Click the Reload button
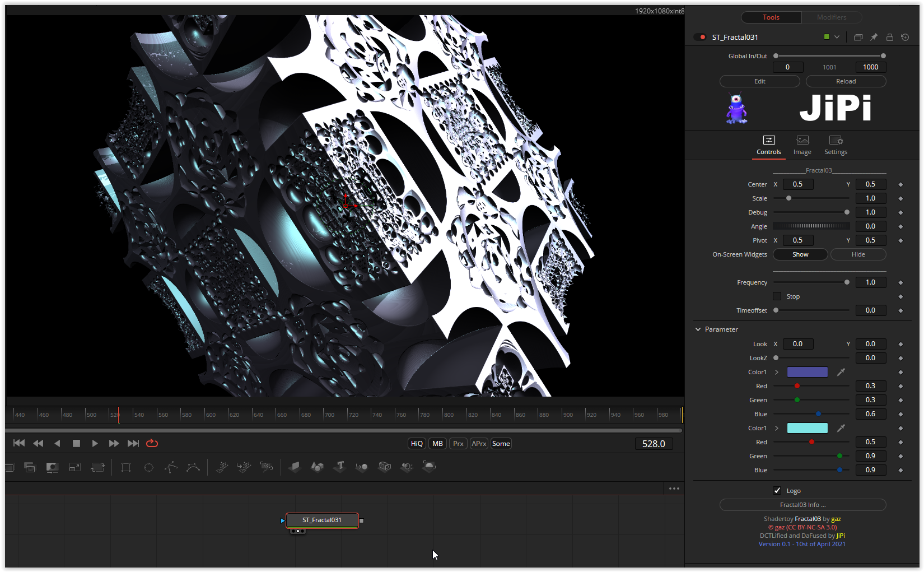 846,81
